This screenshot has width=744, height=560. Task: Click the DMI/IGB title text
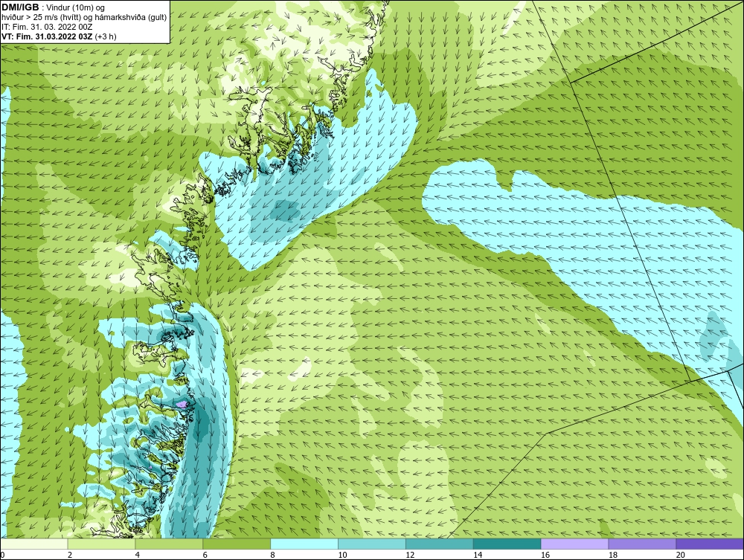pyautogui.click(x=20, y=7)
